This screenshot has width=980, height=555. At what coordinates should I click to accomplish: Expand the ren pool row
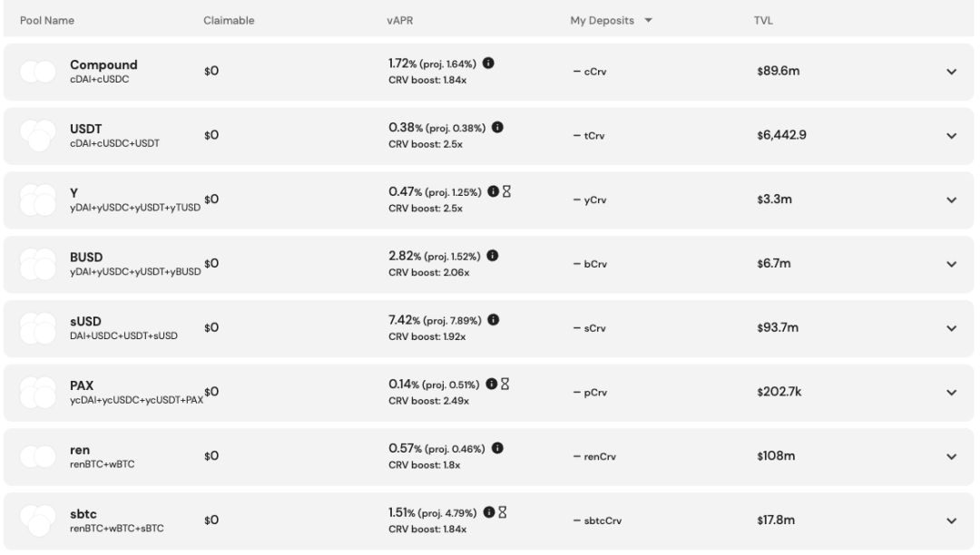click(x=951, y=457)
